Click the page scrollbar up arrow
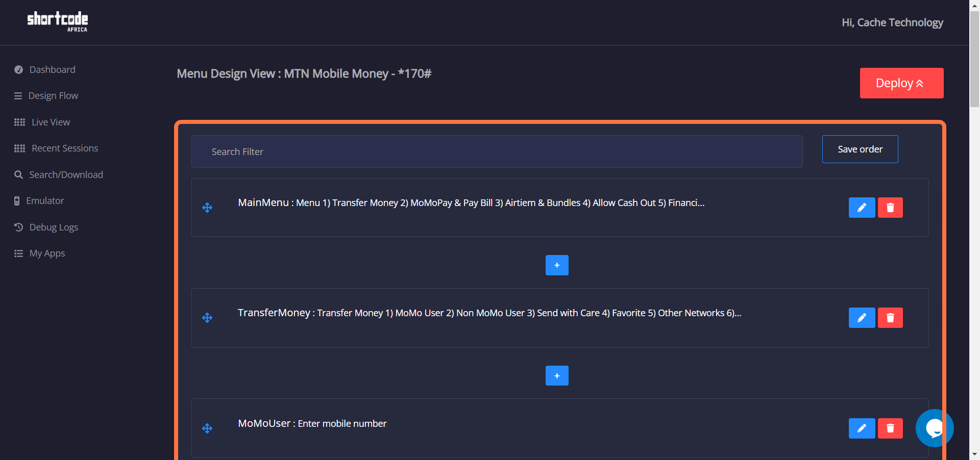This screenshot has width=980, height=460. pos(974,5)
